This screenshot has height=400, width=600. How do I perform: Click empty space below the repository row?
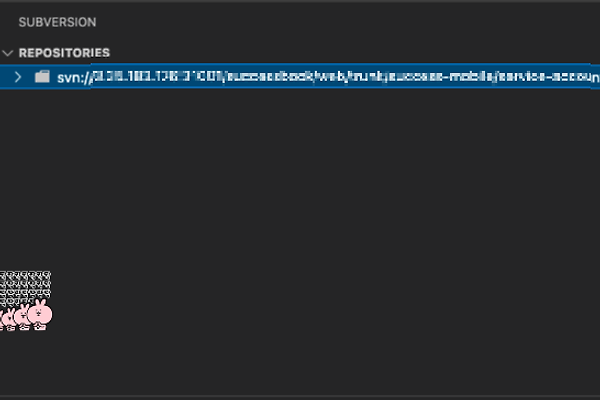click(x=300, y=172)
